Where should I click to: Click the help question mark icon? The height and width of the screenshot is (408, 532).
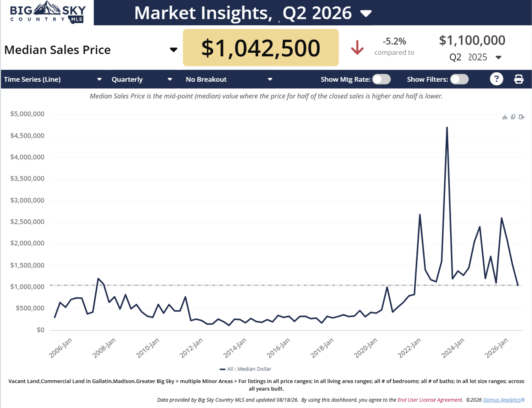(x=497, y=79)
